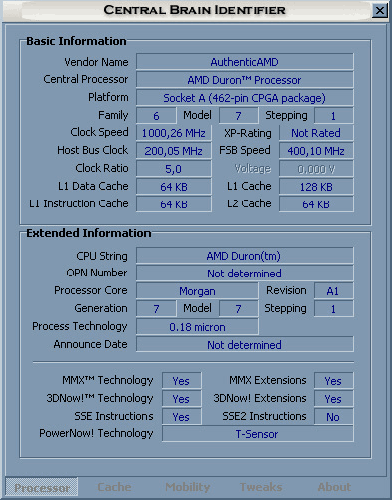Viewport: 392px width, 500px height.
Task: Click the Clock Ratio 5,0 value
Action: coord(174,169)
